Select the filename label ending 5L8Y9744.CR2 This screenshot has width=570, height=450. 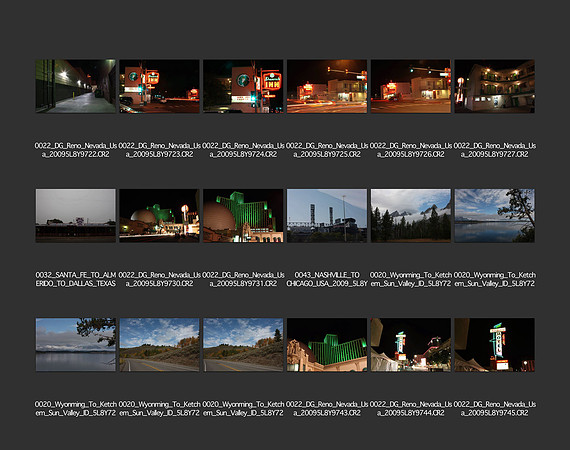point(411,409)
